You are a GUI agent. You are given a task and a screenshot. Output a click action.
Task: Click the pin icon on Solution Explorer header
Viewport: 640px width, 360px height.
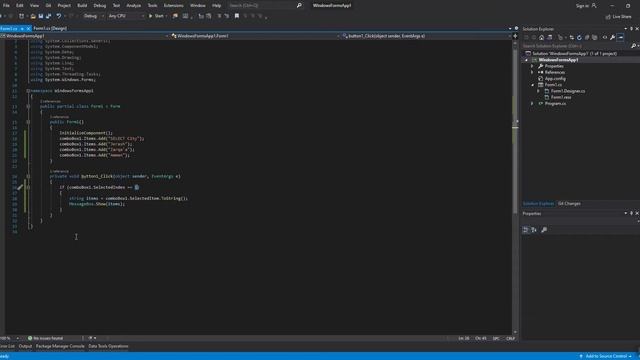pyautogui.click(x=631, y=29)
